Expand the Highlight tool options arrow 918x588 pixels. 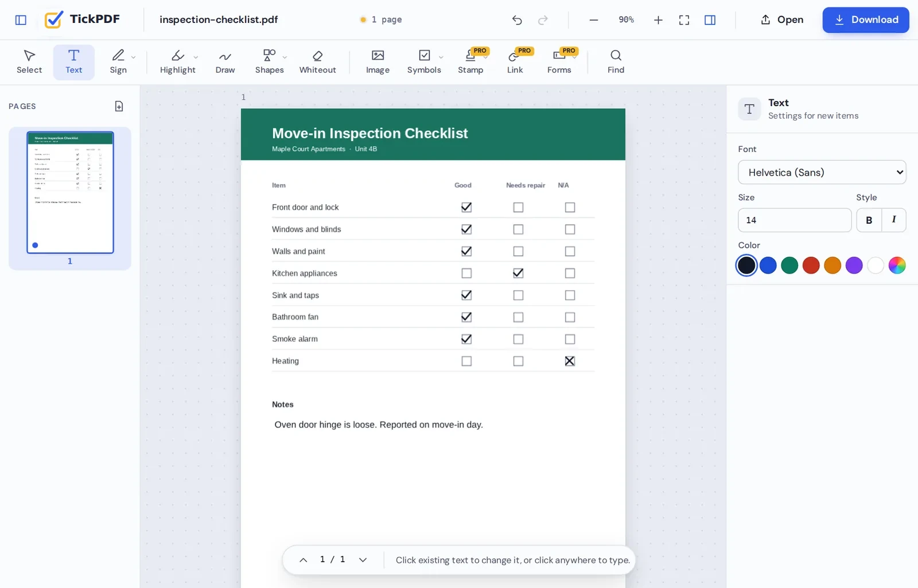[196, 57]
